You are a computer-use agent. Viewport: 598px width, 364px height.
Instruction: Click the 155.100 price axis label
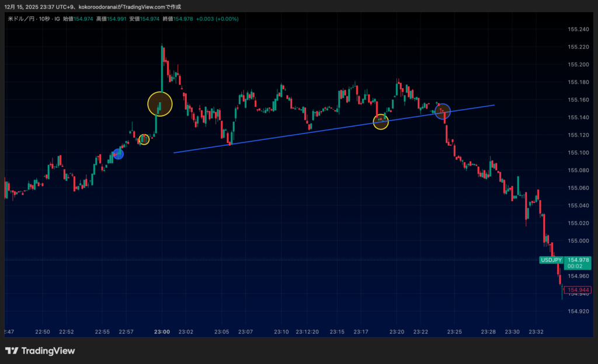pos(578,152)
